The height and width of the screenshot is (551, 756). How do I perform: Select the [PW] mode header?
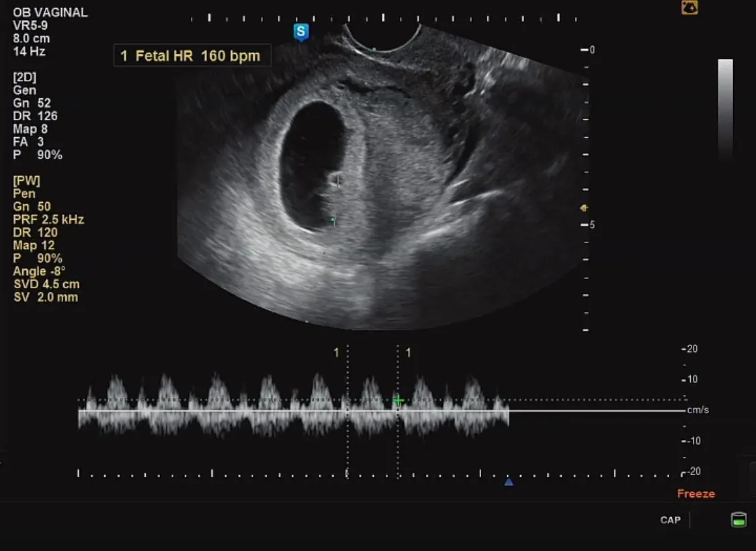tap(26, 181)
